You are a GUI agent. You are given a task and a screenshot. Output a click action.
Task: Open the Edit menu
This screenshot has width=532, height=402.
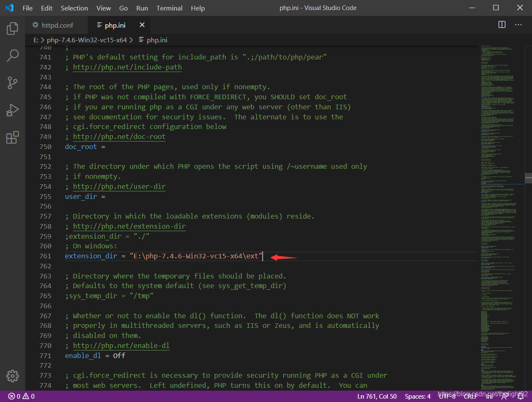click(x=46, y=8)
